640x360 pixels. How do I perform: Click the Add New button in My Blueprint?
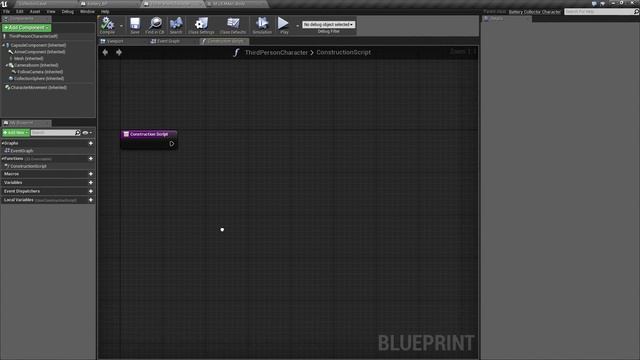coord(16,133)
